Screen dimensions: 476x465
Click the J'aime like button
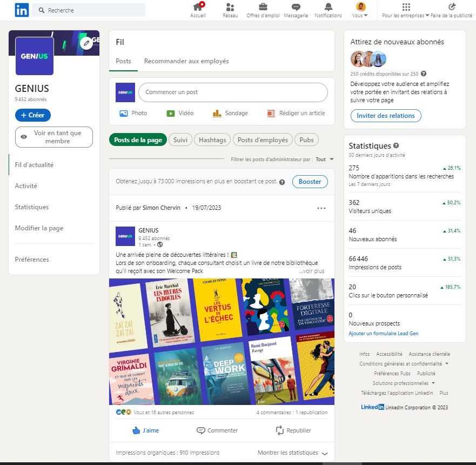pos(146,430)
